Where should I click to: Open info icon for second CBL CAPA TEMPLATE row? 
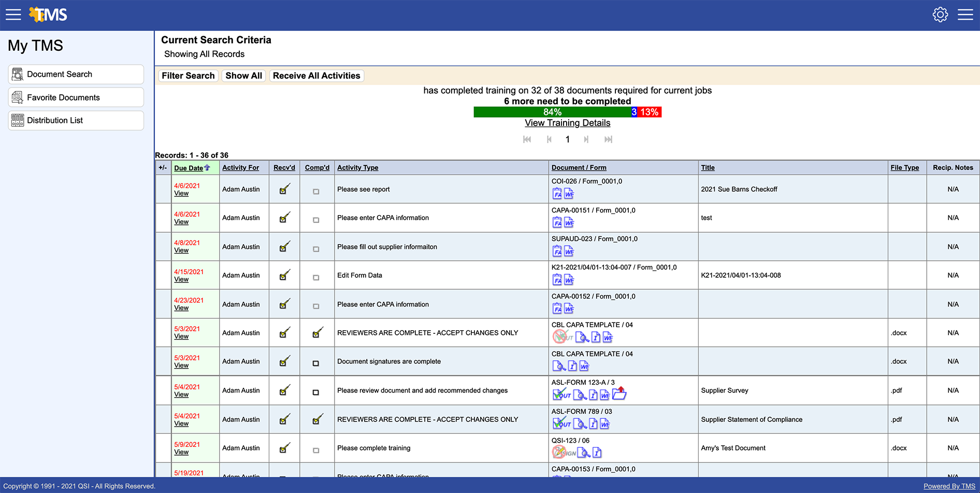pyautogui.click(x=572, y=367)
